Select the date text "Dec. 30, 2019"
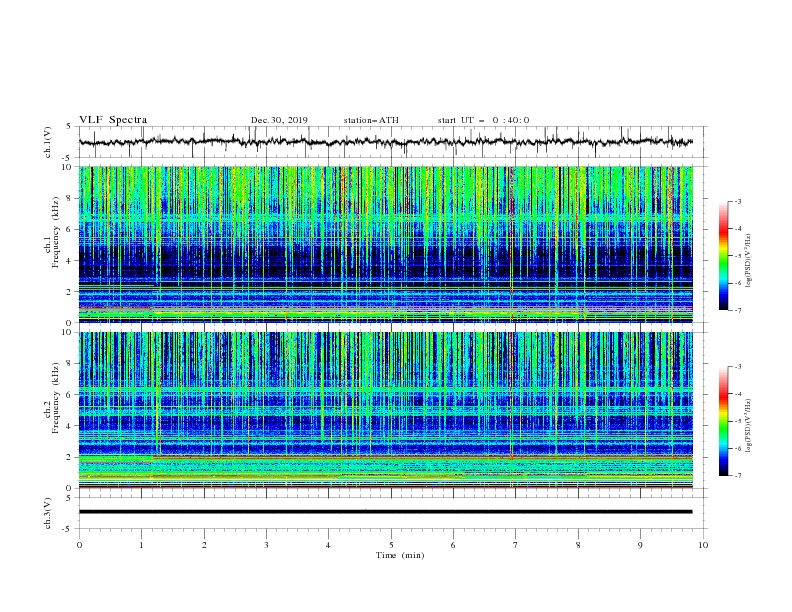Image resolution: width=792 pixels, height=612 pixels. (279, 120)
